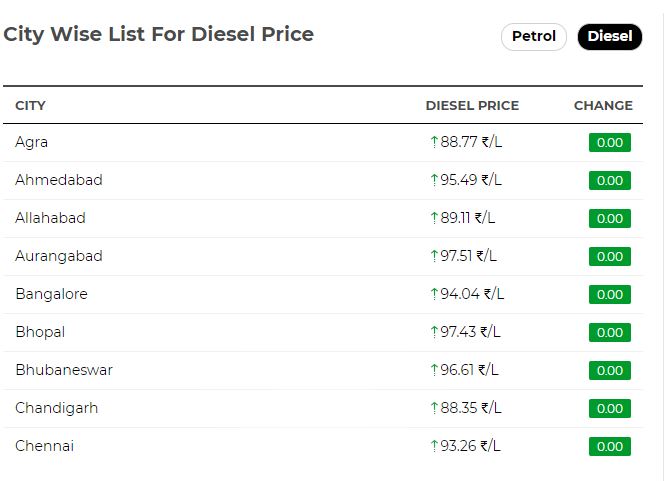Click the 0.00 change badge for Chennai

(x=609, y=446)
